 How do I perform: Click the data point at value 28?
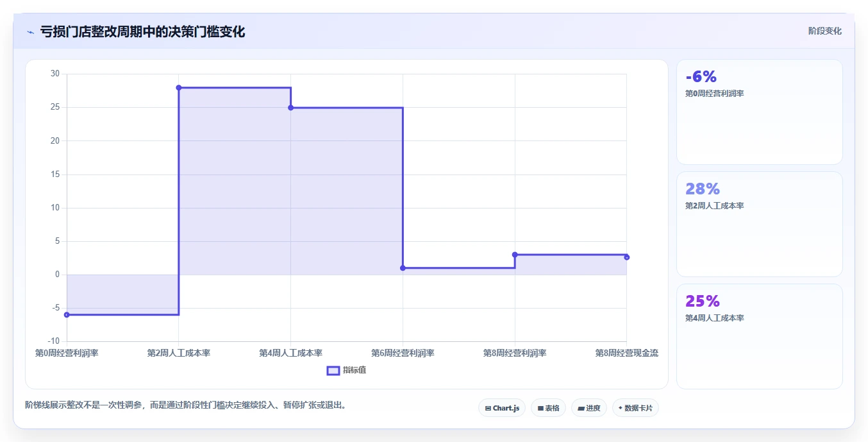coord(179,87)
